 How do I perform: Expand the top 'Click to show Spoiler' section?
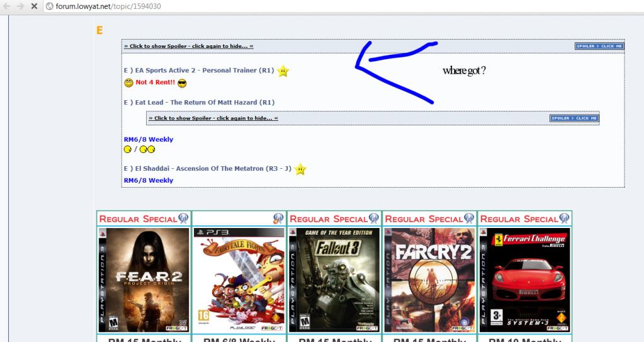point(188,46)
